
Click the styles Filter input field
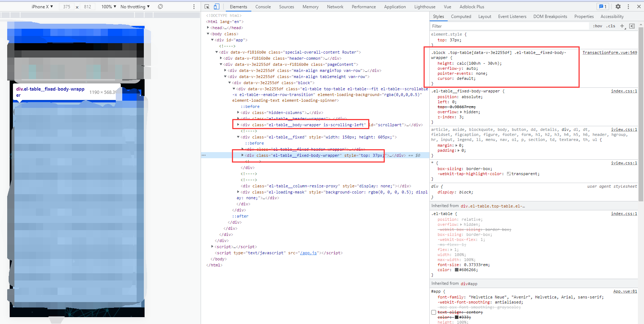(x=503, y=26)
